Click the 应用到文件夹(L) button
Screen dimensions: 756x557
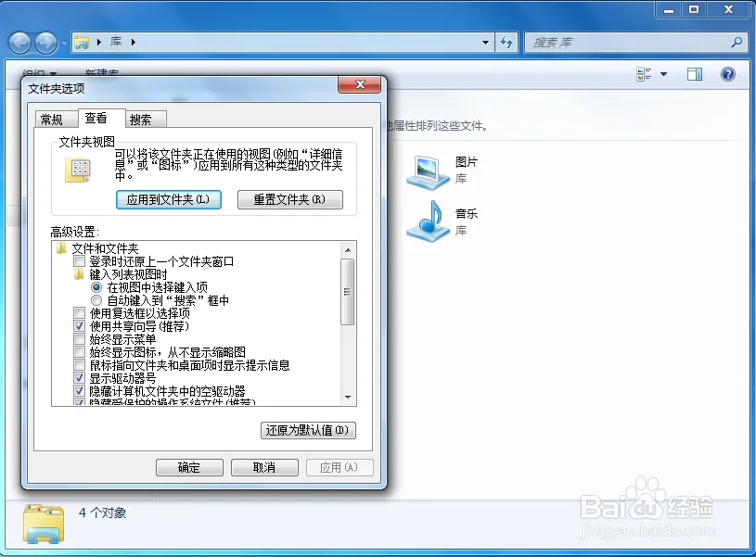pos(169,199)
